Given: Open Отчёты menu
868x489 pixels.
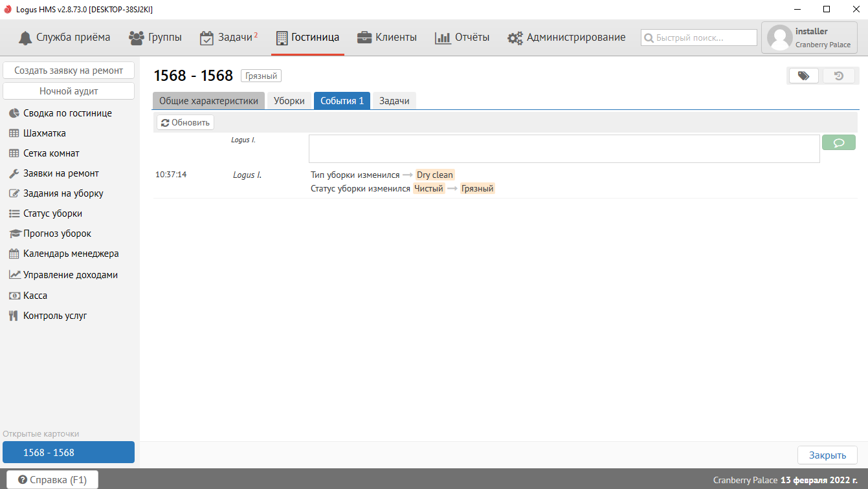Looking at the screenshot, I should pos(462,38).
